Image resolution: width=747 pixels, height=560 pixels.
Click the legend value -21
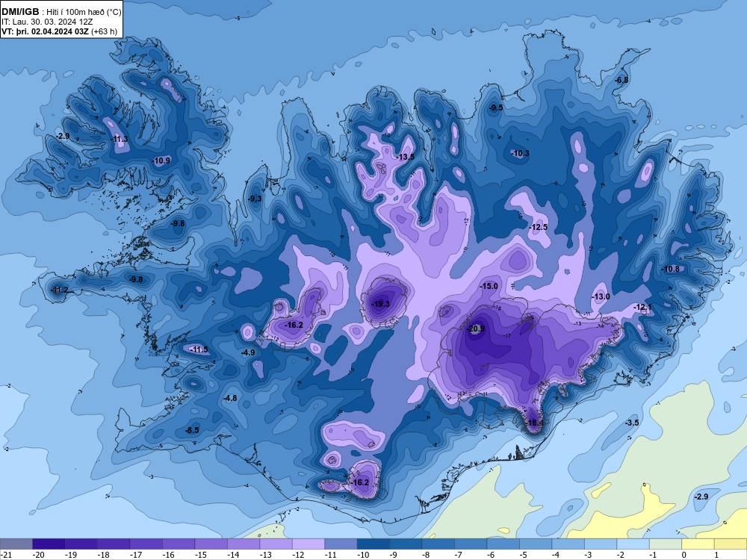[6, 555]
